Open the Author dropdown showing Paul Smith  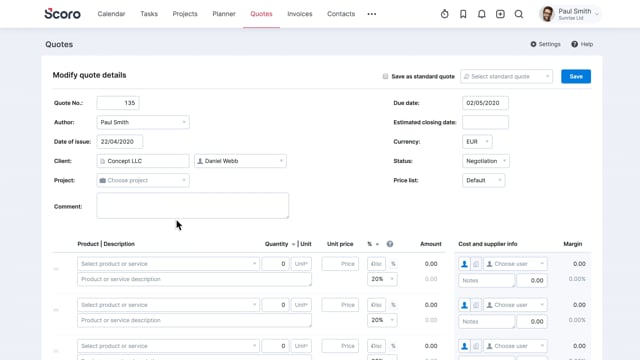143,122
